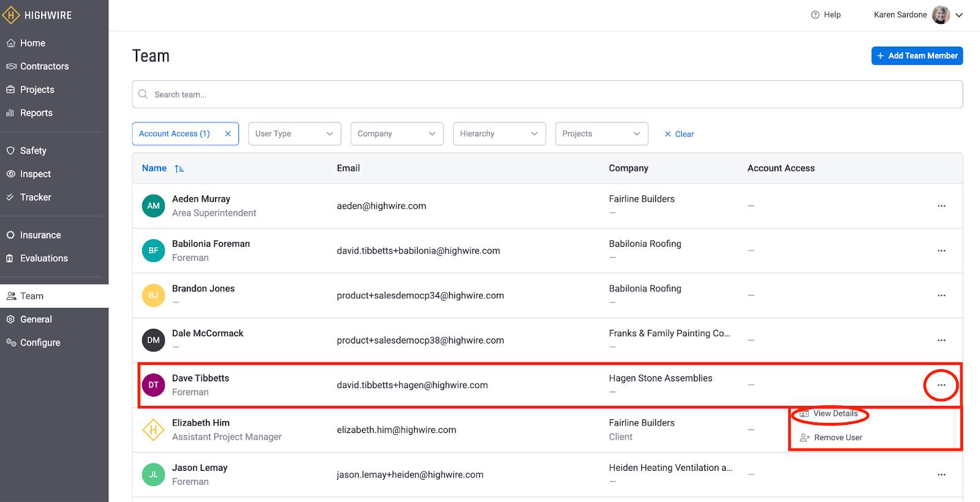Open Home from the sidebar

[32, 43]
